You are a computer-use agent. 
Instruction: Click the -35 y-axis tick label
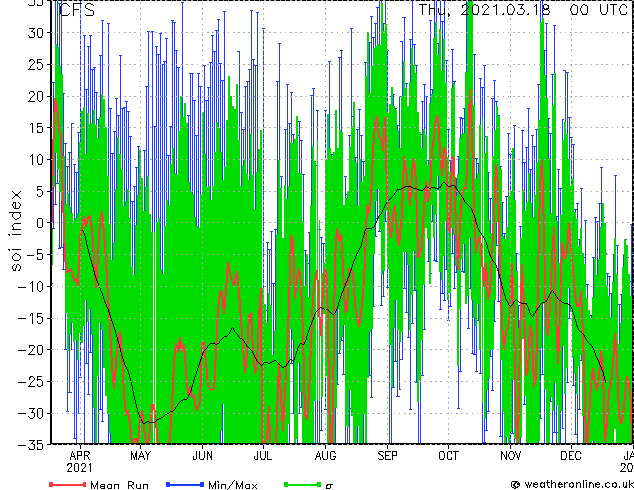pos(32,445)
